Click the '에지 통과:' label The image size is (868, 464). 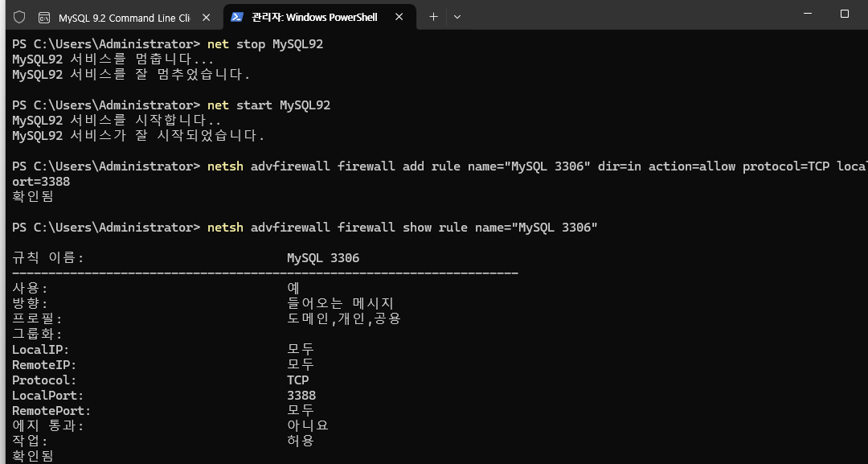coord(48,425)
